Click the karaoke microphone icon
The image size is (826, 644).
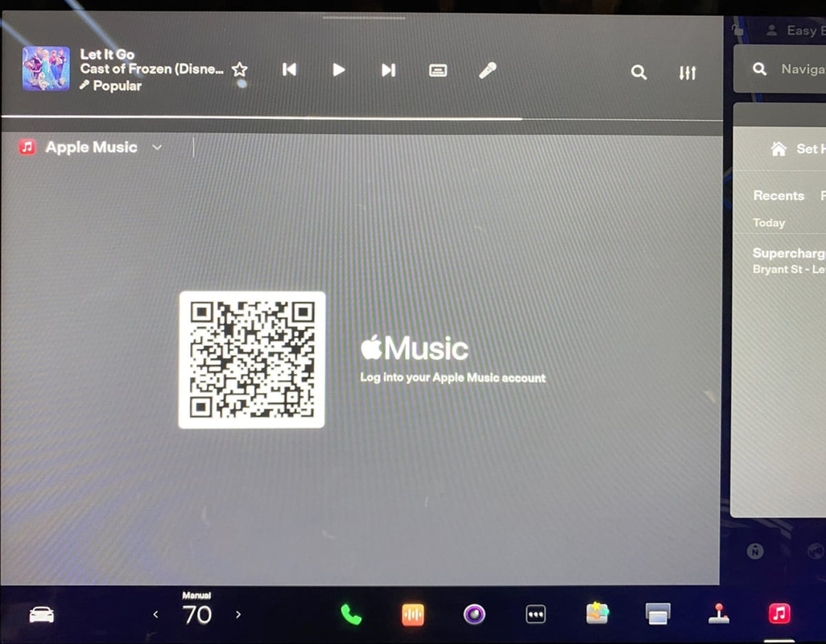(x=487, y=70)
